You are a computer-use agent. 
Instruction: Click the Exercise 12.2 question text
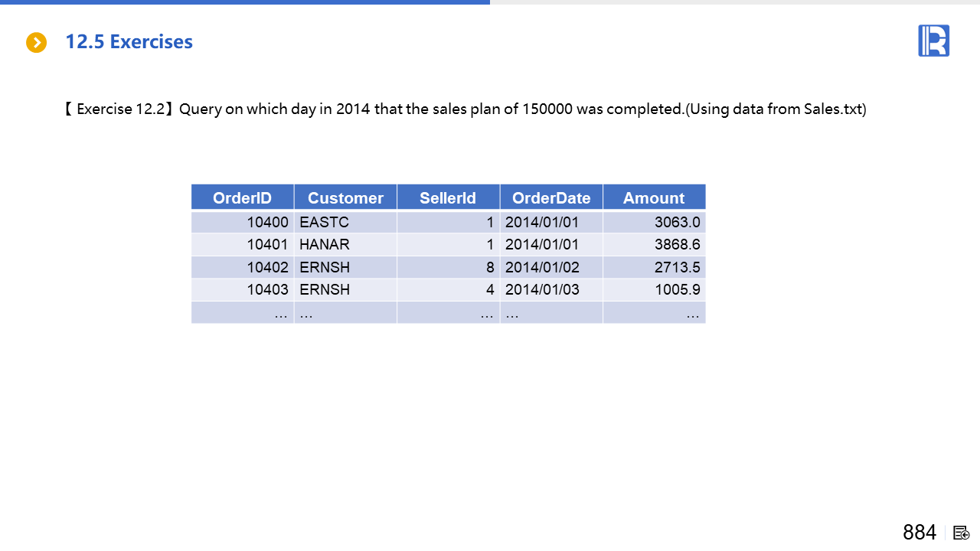click(x=465, y=109)
